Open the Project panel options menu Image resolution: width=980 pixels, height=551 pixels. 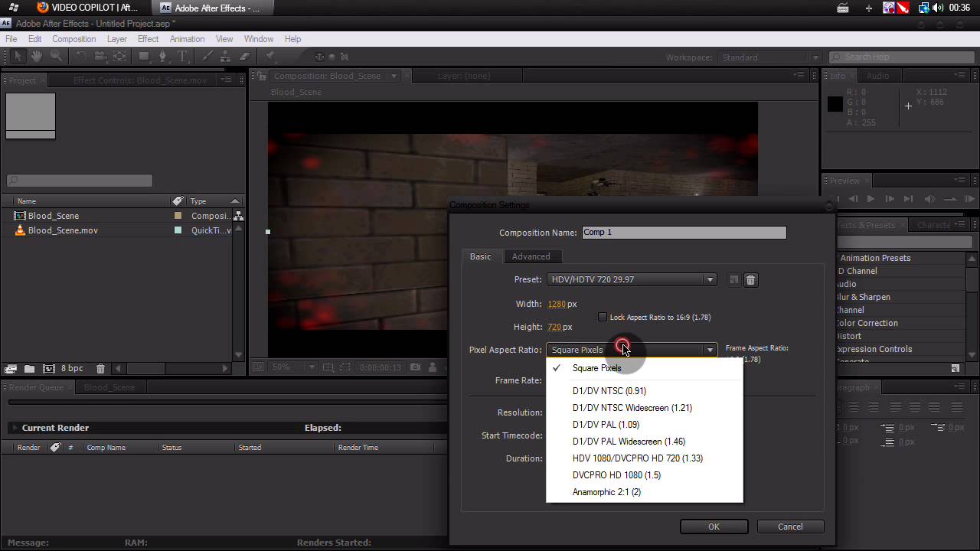(x=227, y=80)
